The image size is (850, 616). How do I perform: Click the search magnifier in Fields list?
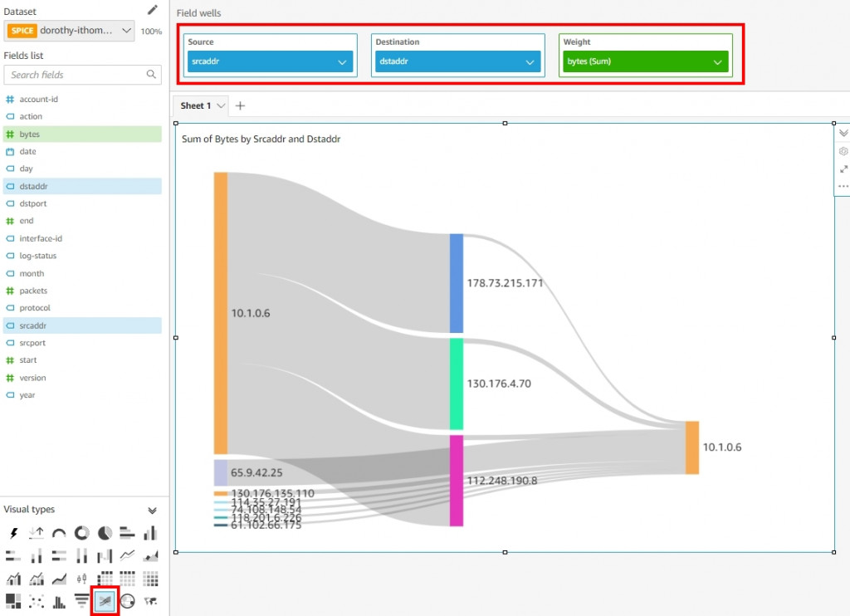(151, 74)
